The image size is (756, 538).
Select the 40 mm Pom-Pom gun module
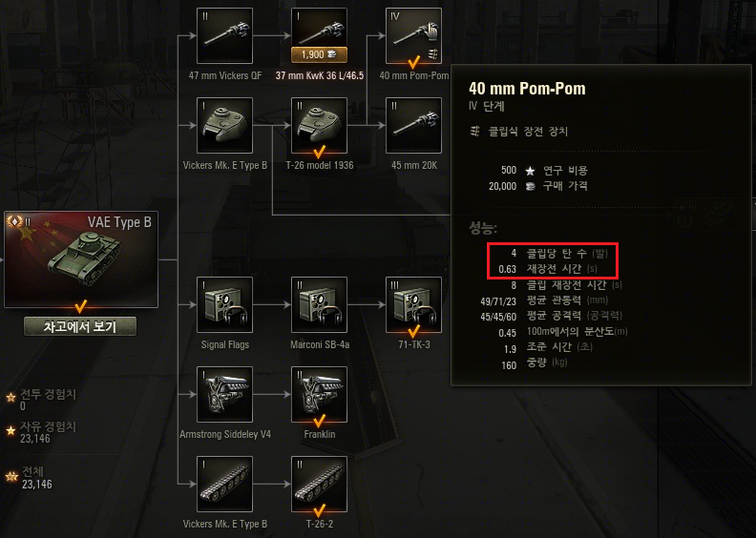pyautogui.click(x=413, y=35)
